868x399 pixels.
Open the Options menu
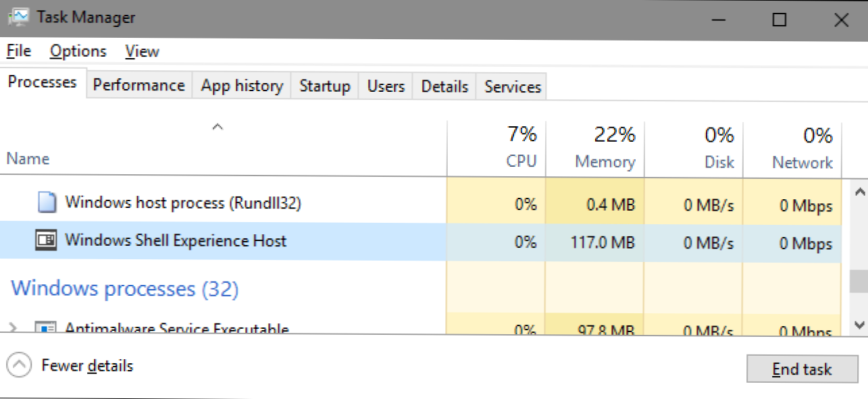[78, 51]
